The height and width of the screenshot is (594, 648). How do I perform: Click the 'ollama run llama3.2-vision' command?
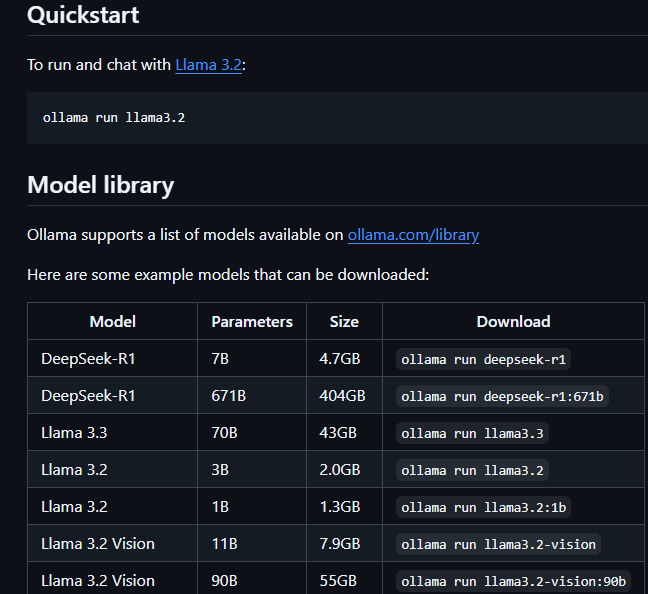pos(498,544)
